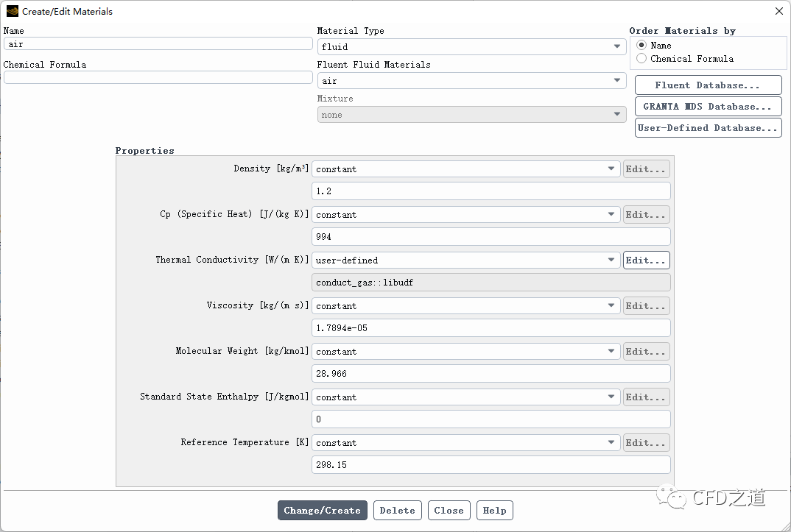The image size is (791, 532).
Task: Open the Help for materials dialog
Action: point(494,511)
